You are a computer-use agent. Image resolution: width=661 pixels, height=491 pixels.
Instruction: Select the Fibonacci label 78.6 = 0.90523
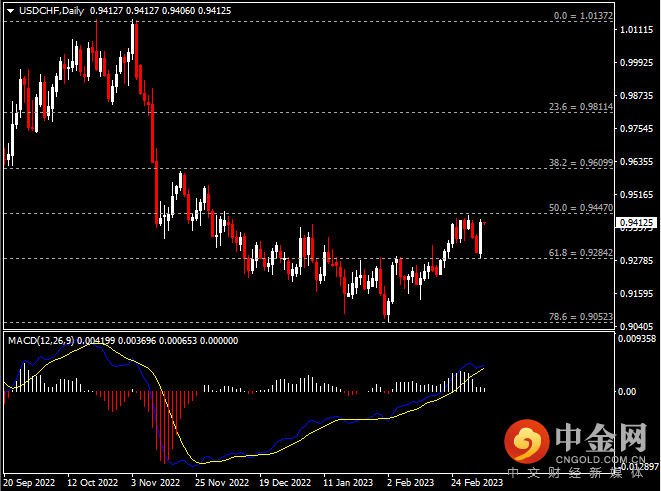(x=581, y=317)
